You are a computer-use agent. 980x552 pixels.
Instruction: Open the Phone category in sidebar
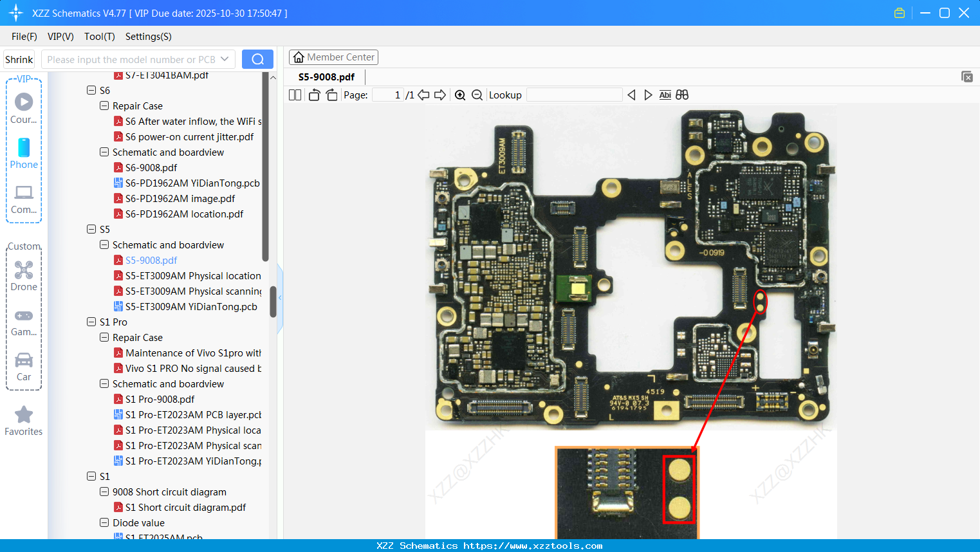tap(24, 154)
